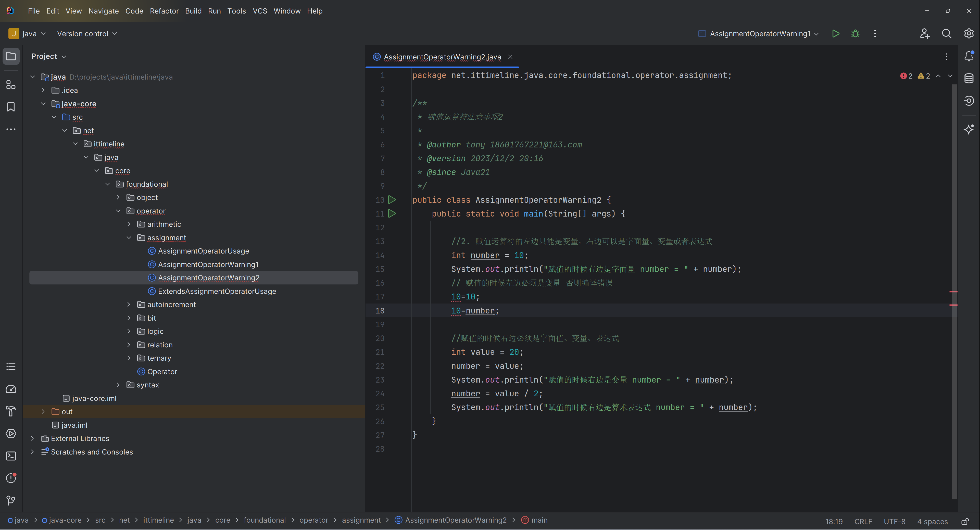Click run gutter icon at line 10
The width and height of the screenshot is (980, 530).
point(392,199)
